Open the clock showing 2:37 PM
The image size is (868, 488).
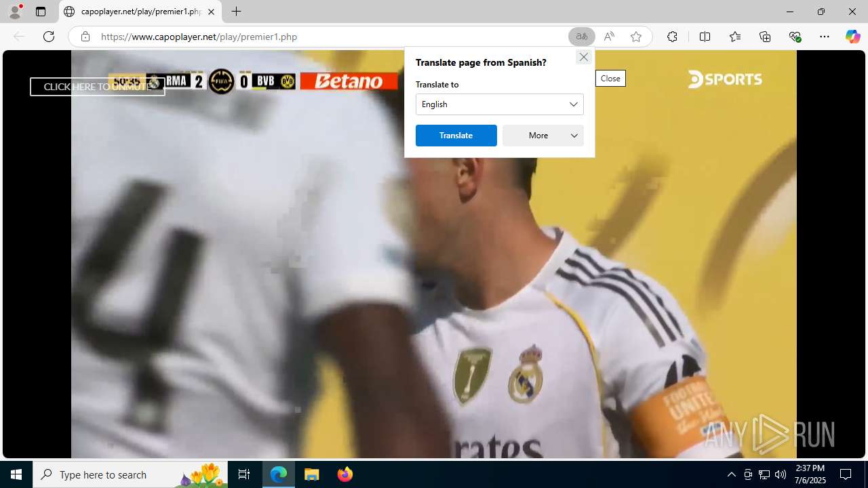pos(810,474)
